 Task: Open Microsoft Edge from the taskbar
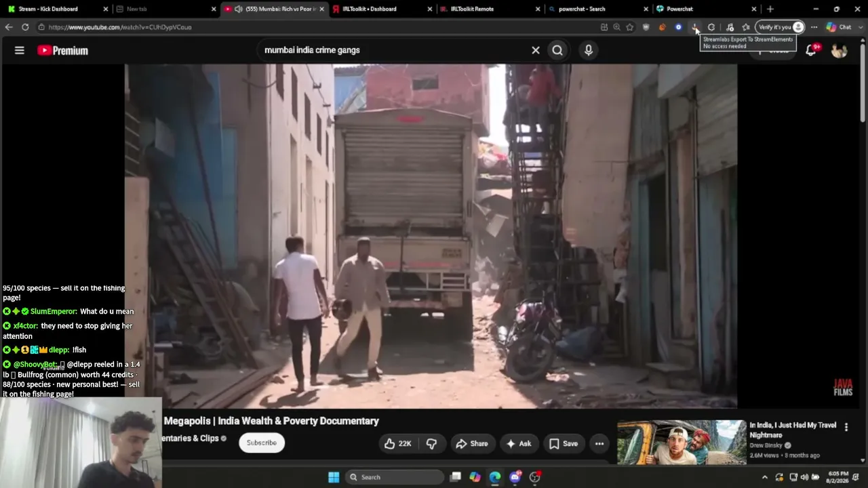coord(495,477)
